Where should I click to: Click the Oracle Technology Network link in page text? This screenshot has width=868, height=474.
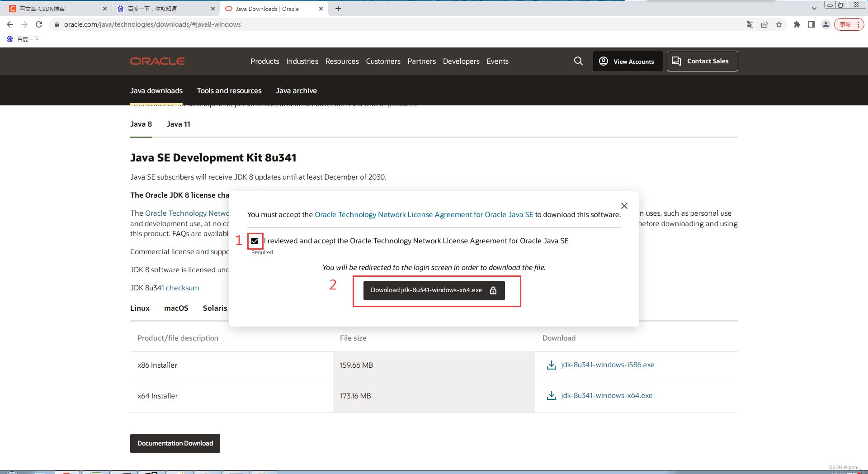pos(187,213)
